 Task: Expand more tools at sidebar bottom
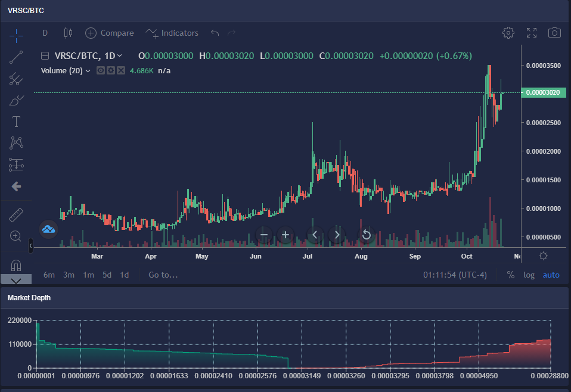pyautogui.click(x=16, y=280)
